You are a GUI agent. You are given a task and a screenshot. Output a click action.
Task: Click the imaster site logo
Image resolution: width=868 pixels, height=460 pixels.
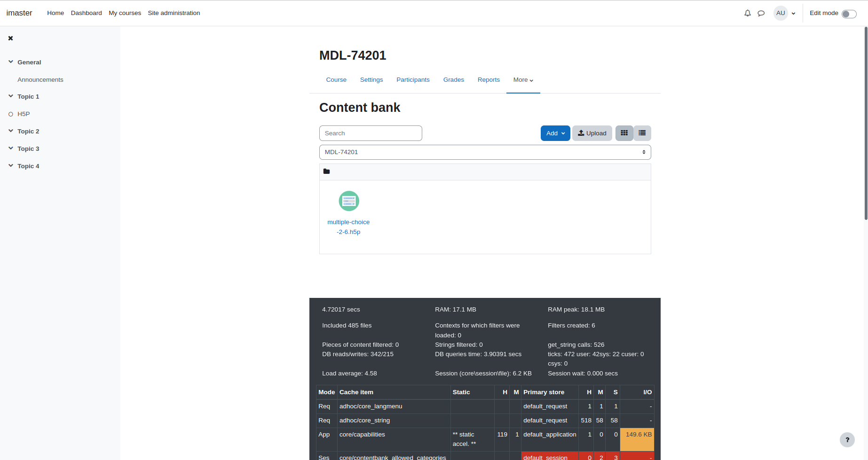pyautogui.click(x=19, y=13)
